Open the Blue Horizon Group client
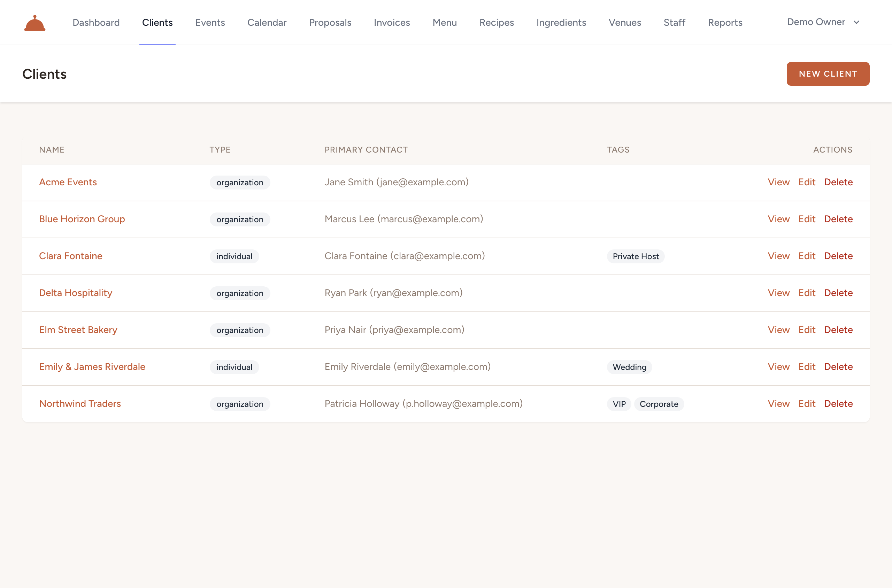Screen dimensions: 892x588 [82, 219]
